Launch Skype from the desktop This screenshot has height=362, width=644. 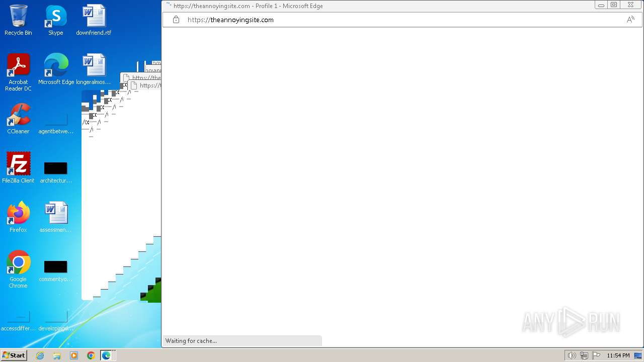click(x=56, y=20)
